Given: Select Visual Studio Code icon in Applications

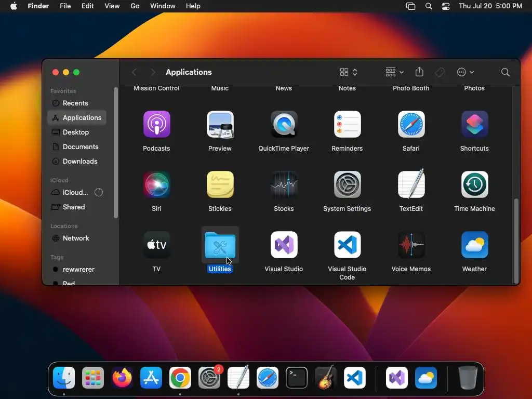Looking at the screenshot, I should click(347, 245).
